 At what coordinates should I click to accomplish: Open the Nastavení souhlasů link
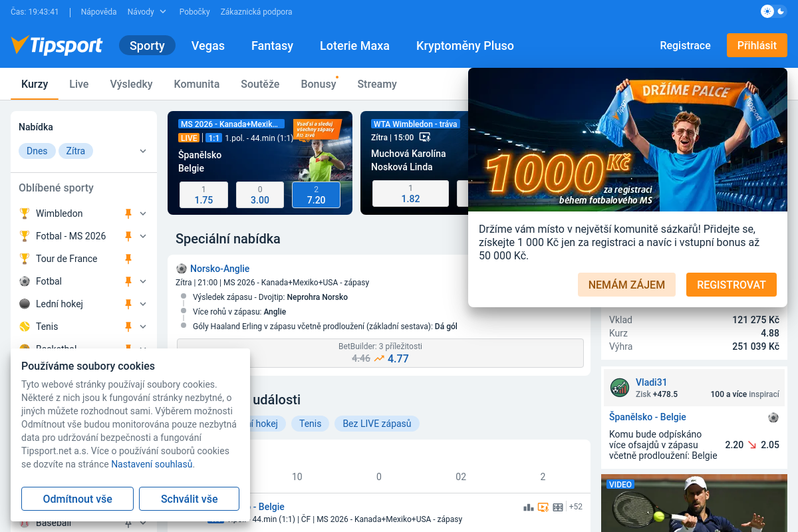152,464
